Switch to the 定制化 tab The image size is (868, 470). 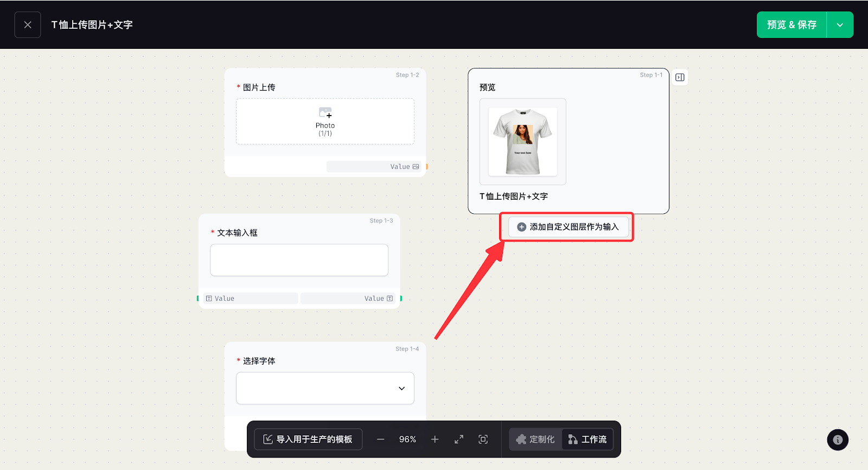pyautogui.click(x=535, y=439)
